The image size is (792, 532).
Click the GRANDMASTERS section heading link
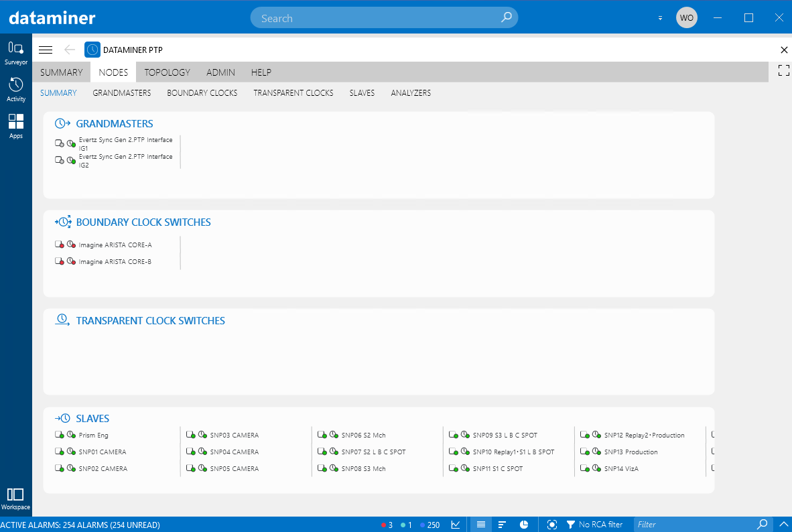115,124
